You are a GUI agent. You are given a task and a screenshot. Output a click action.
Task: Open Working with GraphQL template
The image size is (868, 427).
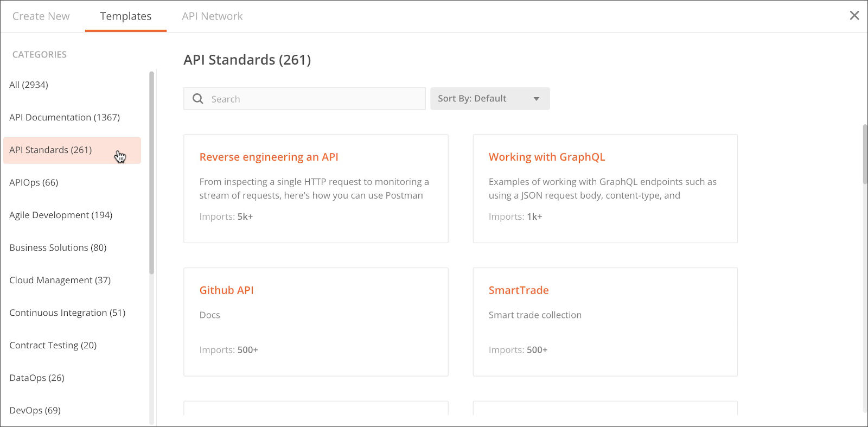coord(546,157)
